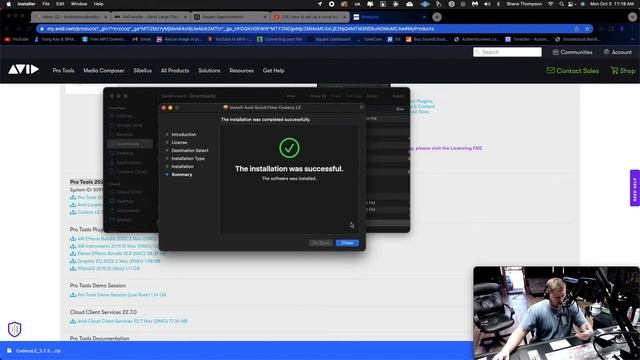Select the Introduction step in installer sidebar
Viewport: 640px width, 360px height.
[x=184, y=134]
